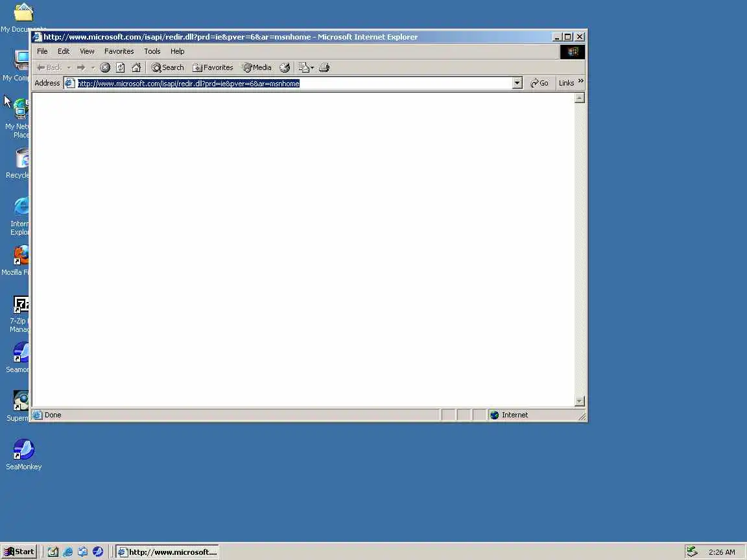Screen dimensions: 747x560
Task: Open the Media bar button
Action: pos(256,67)
